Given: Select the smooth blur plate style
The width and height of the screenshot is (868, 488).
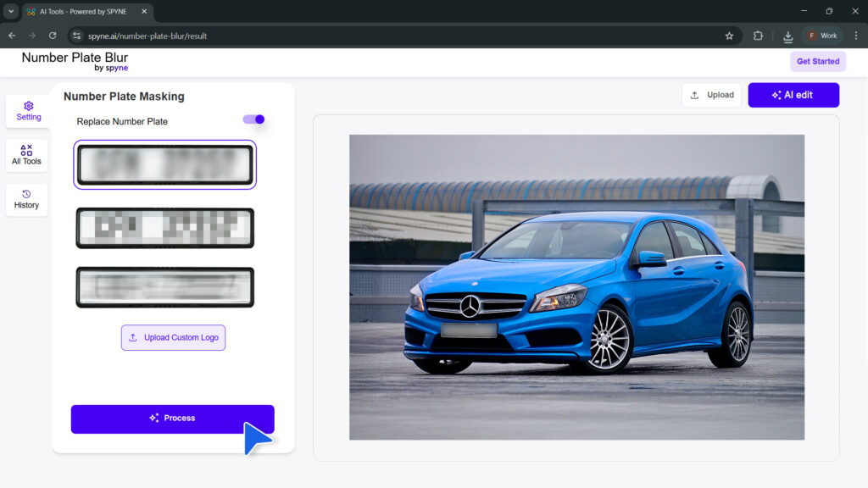Looking at the screenshot, I should click(165, 165).
